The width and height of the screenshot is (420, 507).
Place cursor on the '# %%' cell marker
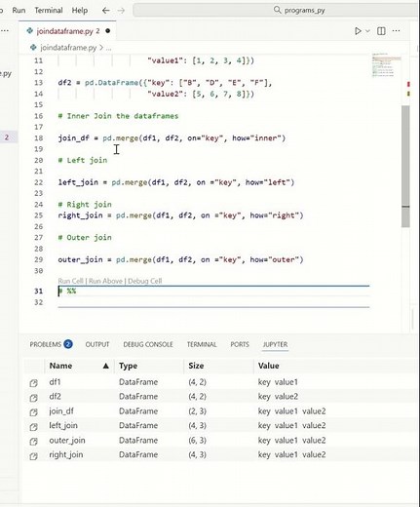point(67,291)
